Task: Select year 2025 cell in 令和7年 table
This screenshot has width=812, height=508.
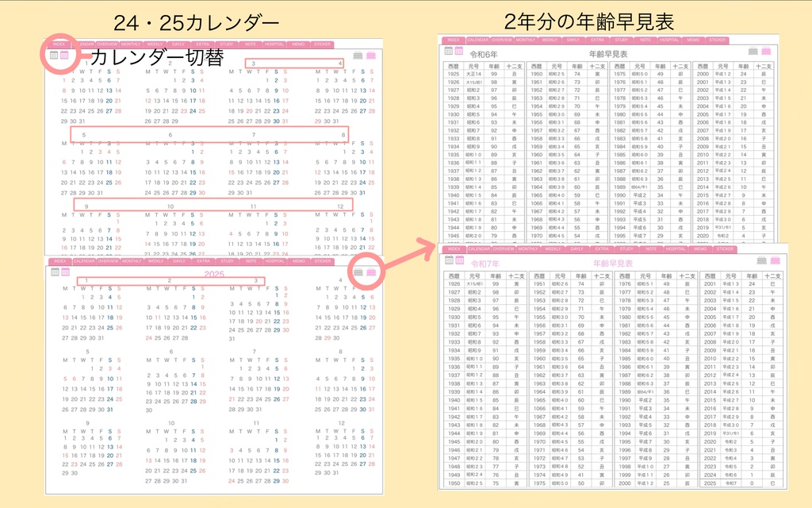Action: [x=710, y=483]
